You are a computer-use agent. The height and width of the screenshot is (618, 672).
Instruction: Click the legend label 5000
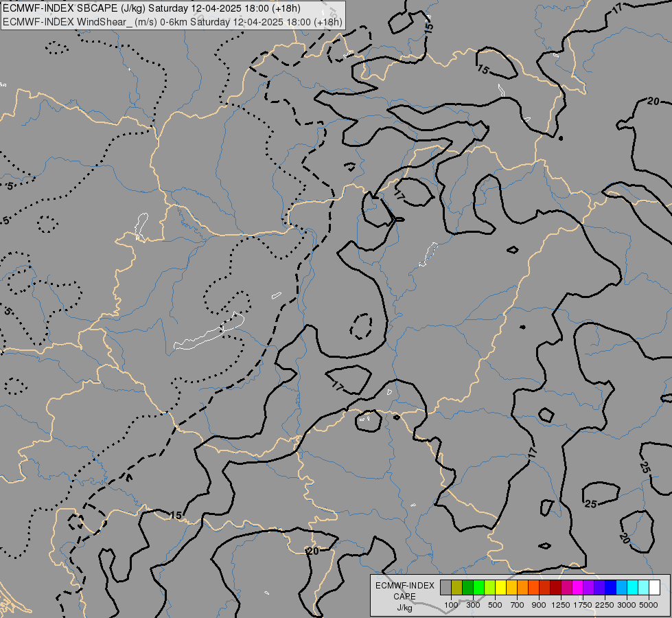(x=649, y=605)
